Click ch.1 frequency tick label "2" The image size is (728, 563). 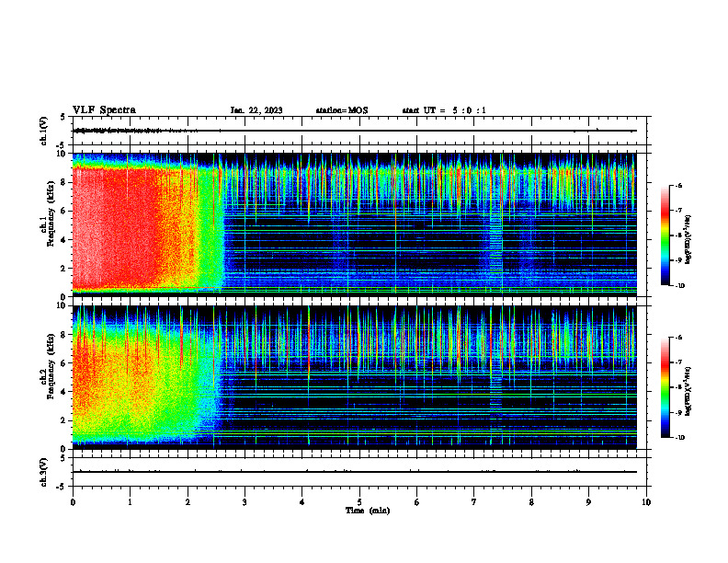click(x=64, y=269)
